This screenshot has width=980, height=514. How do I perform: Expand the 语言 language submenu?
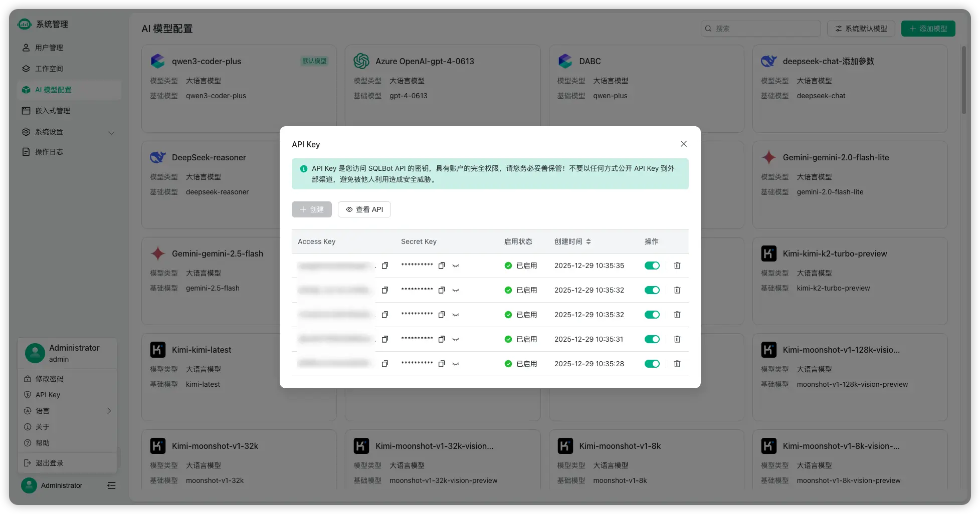click(x=68, y=411)
